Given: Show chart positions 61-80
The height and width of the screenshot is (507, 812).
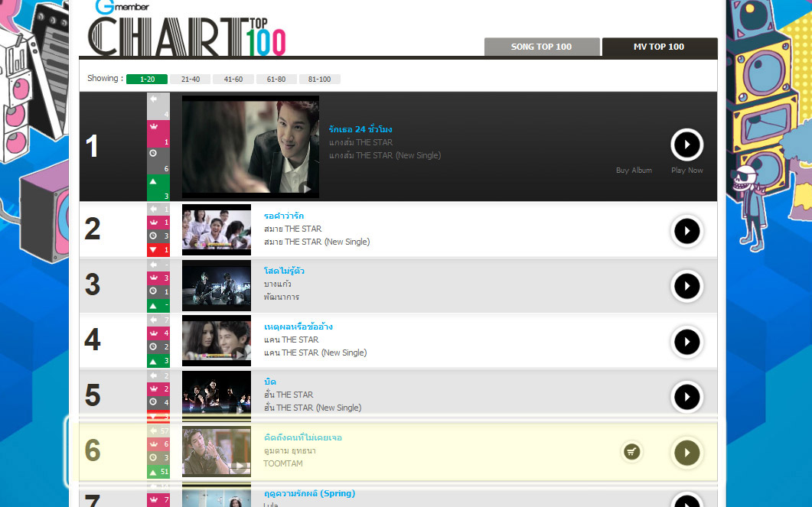Looking at the screenshot, I should [x=276, y=80].
